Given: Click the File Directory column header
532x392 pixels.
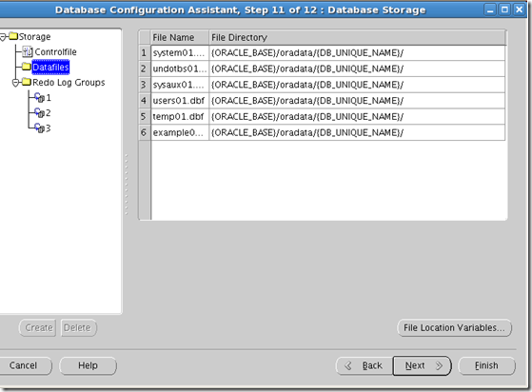Looking at the screenshot, I should [x=357, y=37].
